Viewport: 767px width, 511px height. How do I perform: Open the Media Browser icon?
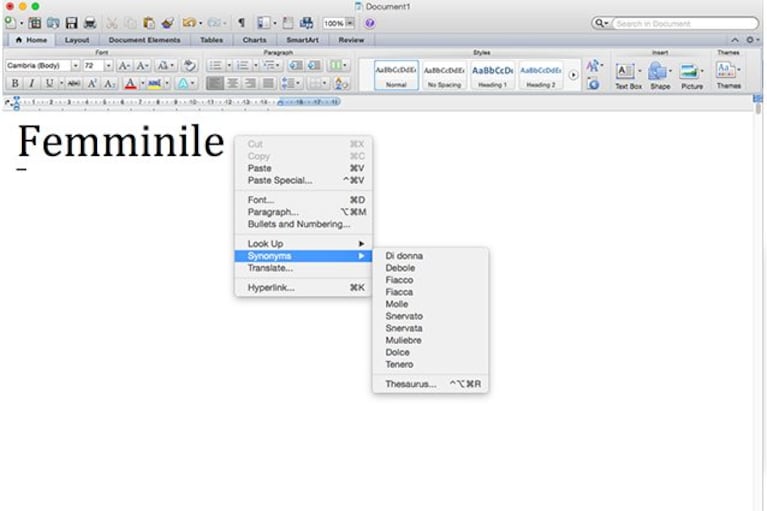tap(307, 23)
